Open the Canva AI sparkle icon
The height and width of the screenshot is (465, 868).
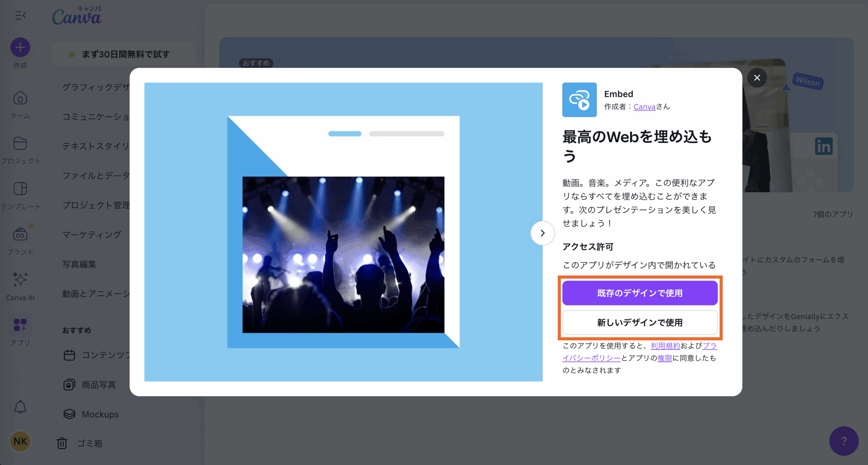coord(20,279)
